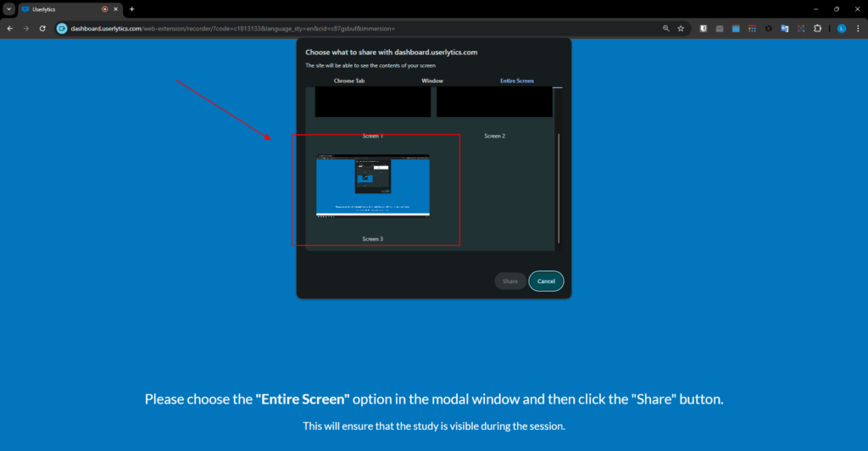Reload the page using the refresh icon
This screenshot has height=451, width=868.
point(42,28)
